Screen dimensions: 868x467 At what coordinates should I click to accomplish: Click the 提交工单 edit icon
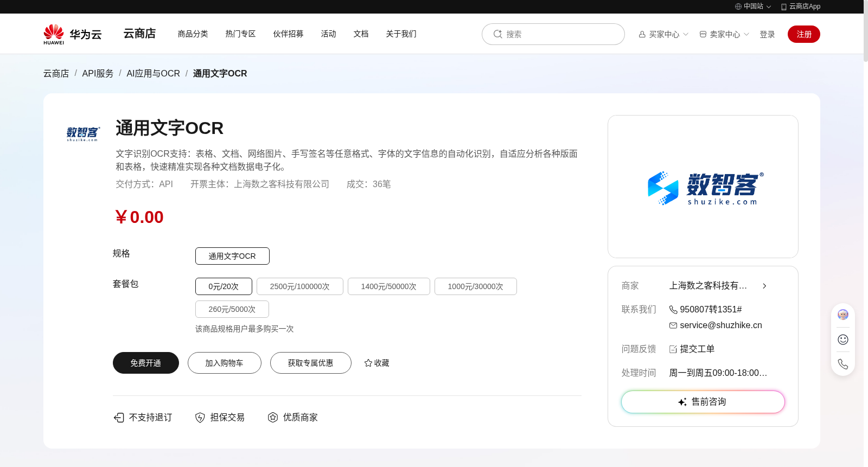tap(673, 349)
